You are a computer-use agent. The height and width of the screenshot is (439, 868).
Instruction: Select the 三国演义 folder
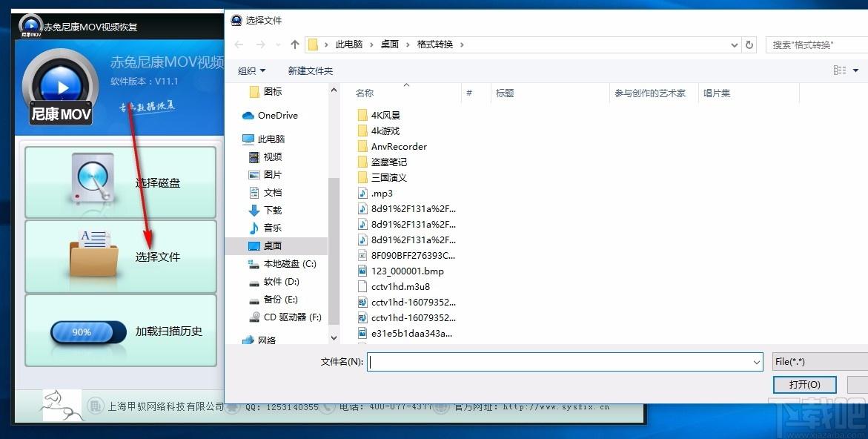[x=382, y=177]
